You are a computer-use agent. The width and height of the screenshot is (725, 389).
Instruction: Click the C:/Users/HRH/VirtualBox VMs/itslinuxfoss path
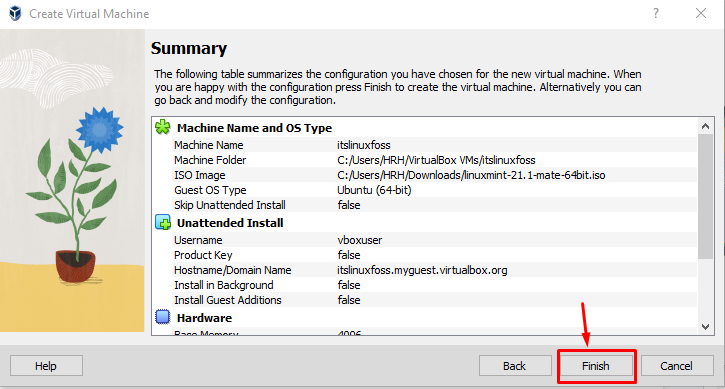[436, 160]
